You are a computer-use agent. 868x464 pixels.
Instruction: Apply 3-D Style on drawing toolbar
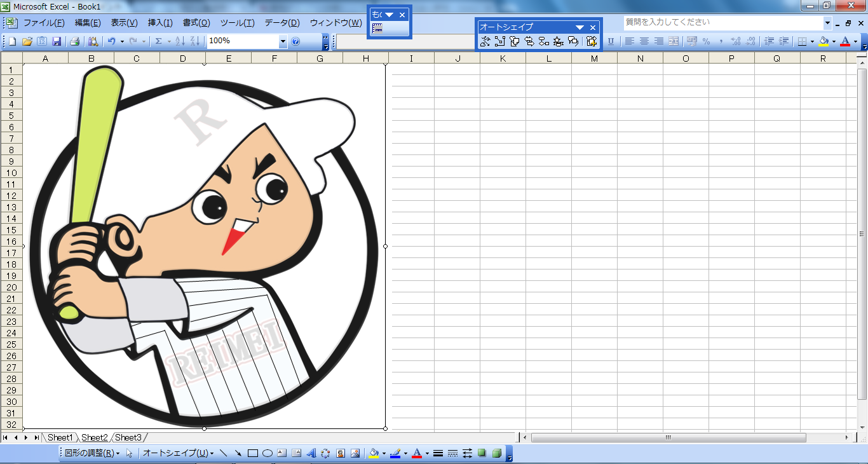coord(497,453)
